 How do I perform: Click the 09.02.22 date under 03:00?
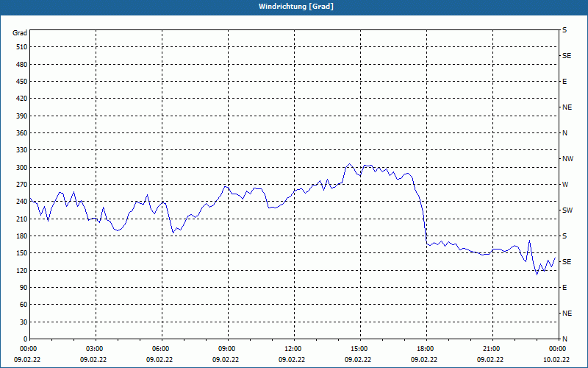tap(93, 360)
